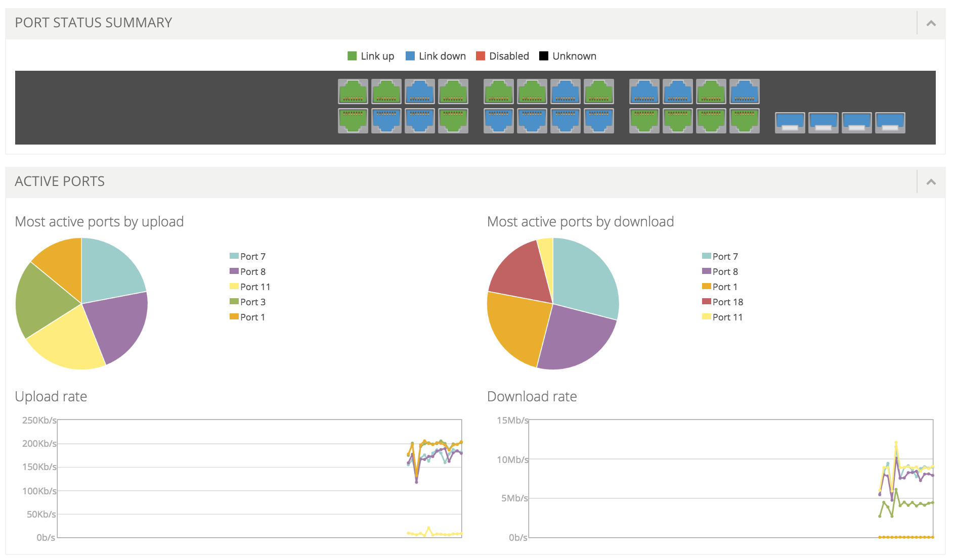
Task: Click Port 3 in the upload pie legend
Action: tap(247, 302)
